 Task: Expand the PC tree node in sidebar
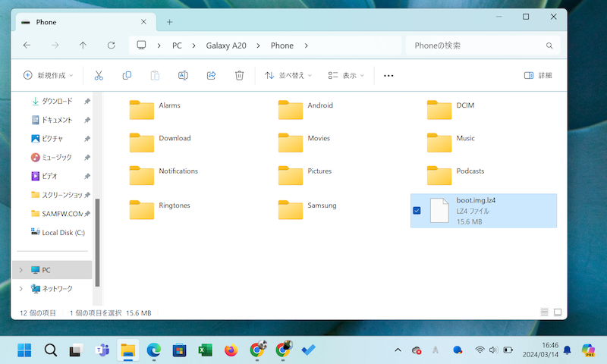click(20, 270)
